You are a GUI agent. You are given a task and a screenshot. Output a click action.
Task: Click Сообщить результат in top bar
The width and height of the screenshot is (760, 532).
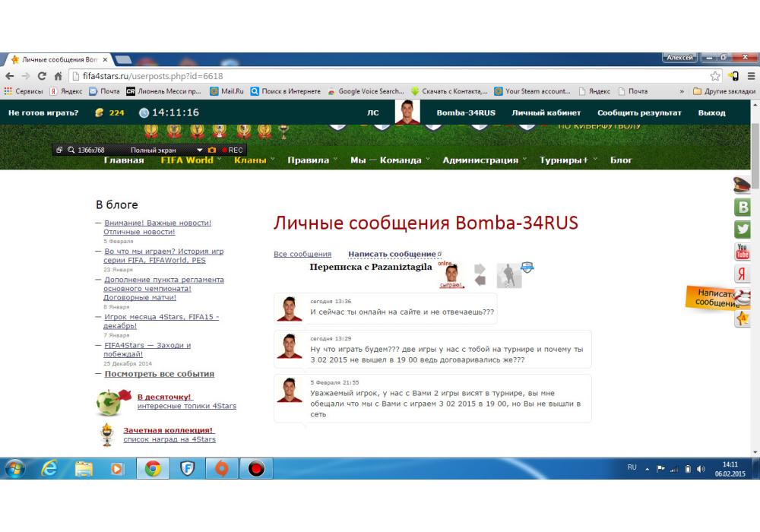pyautogui.click(x=639, y=112)
